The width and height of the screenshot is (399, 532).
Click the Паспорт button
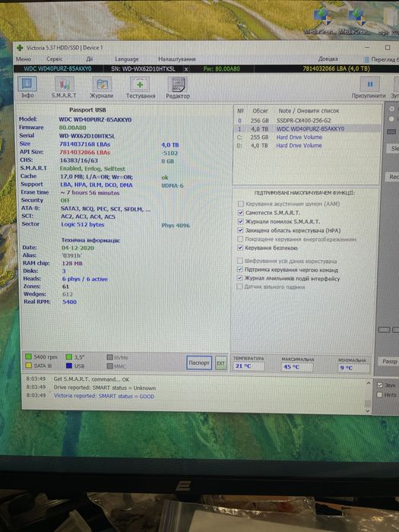(199, 363)
